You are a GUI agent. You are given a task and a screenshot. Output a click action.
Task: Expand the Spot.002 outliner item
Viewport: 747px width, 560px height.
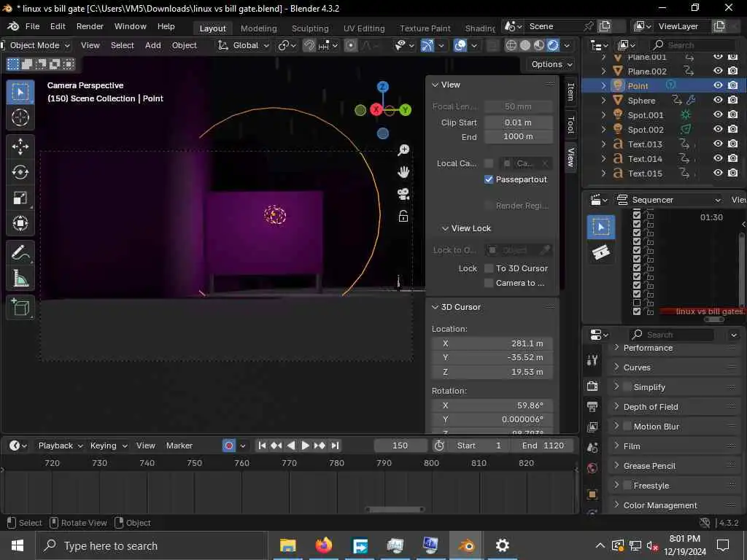click(x=603, y=129)
